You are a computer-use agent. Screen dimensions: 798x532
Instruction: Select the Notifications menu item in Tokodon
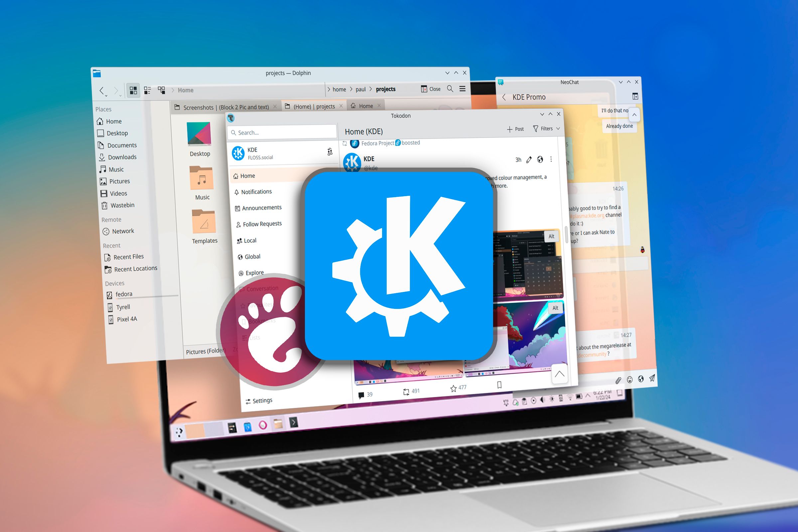[256, 192]
